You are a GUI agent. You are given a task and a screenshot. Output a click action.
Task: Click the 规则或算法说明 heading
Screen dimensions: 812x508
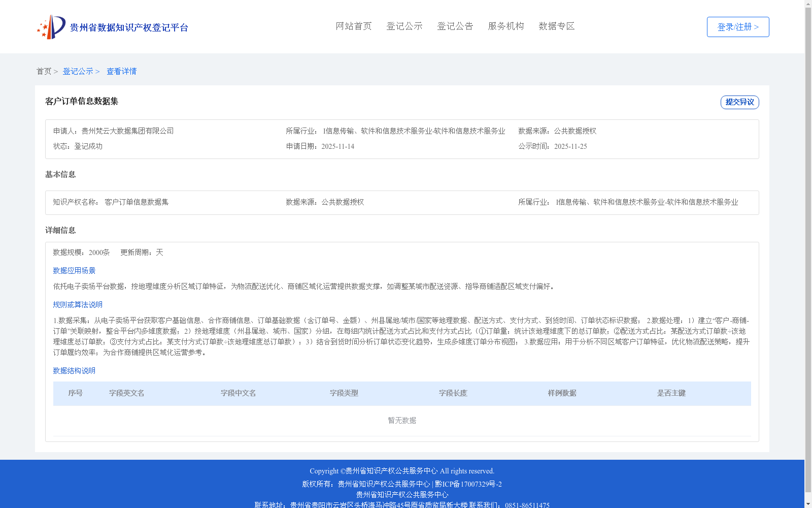click(x=78, y=305)
